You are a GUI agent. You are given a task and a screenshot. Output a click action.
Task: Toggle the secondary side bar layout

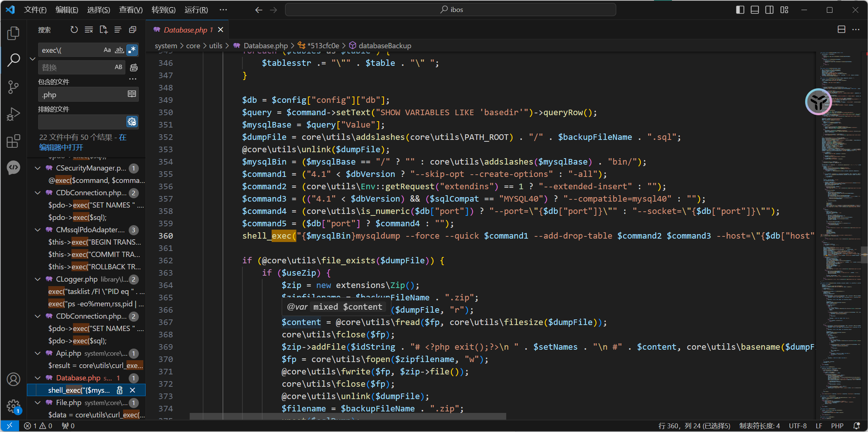(770, 10)
